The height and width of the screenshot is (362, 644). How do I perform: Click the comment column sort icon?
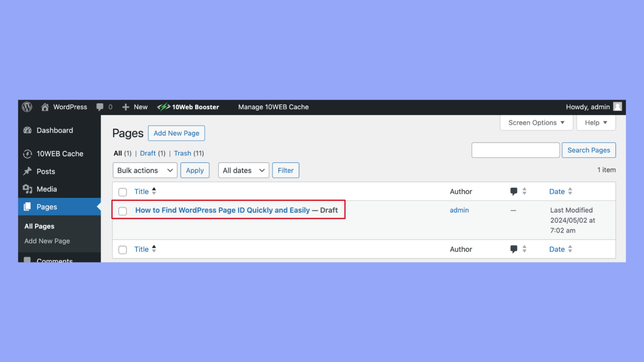[525, 191]
